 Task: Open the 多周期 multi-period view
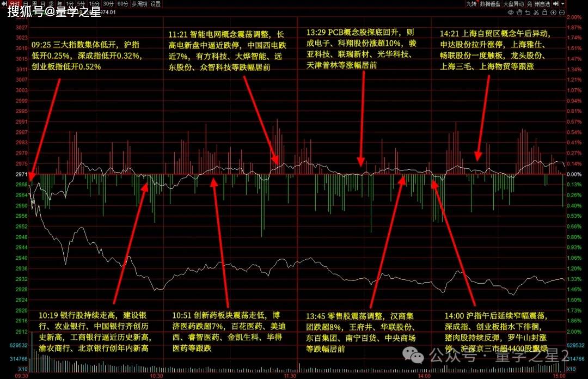click(139, 4)
